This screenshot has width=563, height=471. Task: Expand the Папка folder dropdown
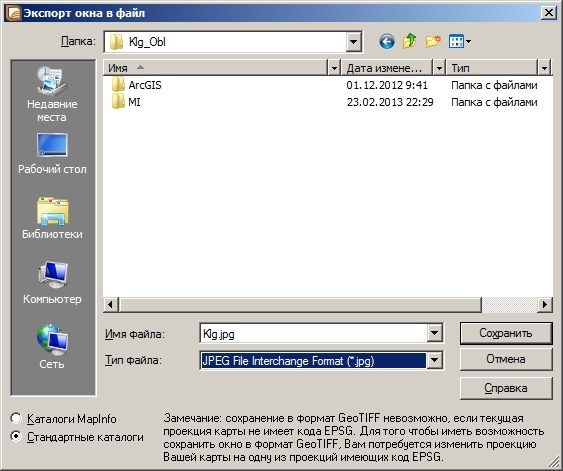tap(353, 42)
